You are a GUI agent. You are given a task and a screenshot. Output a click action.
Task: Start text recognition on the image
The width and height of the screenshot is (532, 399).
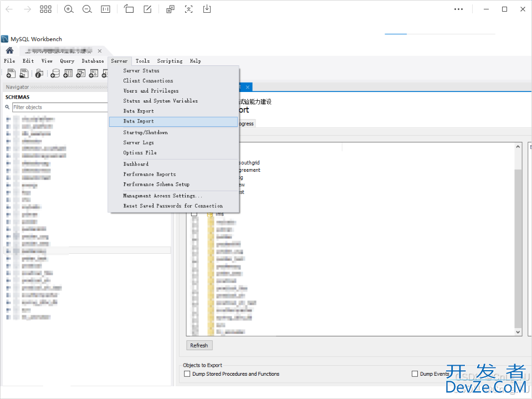point(188,9)
